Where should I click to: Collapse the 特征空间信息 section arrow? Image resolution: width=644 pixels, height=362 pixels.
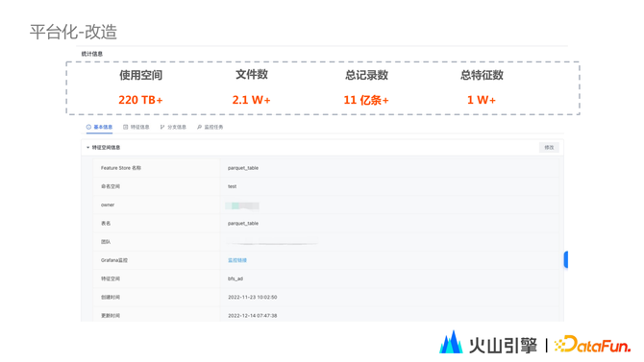point(87,147)
